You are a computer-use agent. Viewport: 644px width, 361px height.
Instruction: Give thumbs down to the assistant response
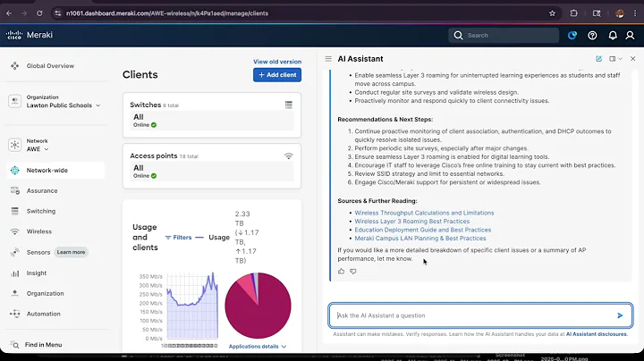click(x=353, y=271)
